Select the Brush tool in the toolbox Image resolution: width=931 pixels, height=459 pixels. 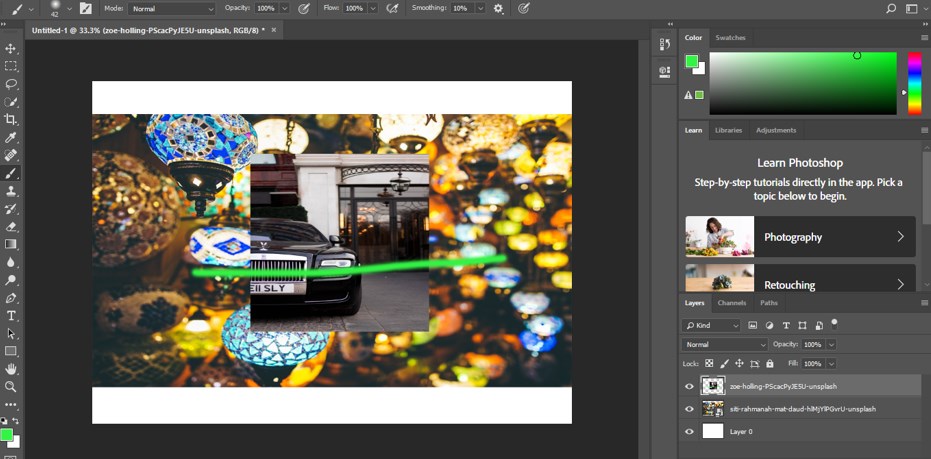point(10,173)
